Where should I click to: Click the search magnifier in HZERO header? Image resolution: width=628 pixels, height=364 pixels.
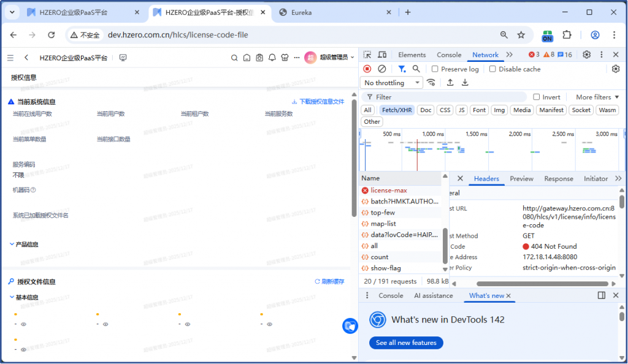pyautogui.click(x=234, y=58)
